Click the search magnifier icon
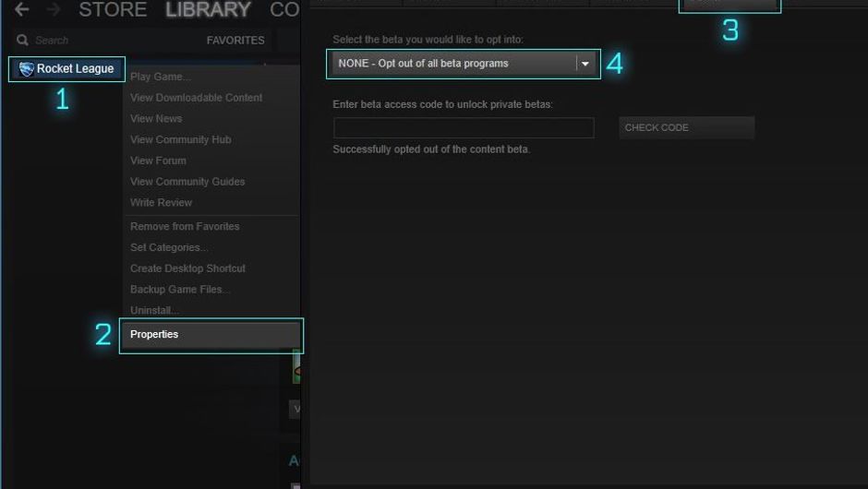Screen dimensions: 868x489 click(x=22, y=41)
